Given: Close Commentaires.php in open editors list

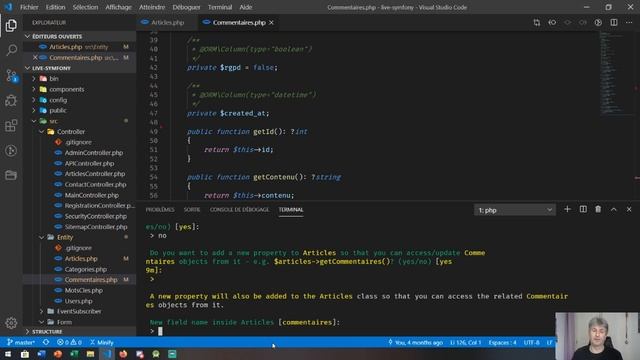Looking at the screenshot, I should (x=35, y=58).
